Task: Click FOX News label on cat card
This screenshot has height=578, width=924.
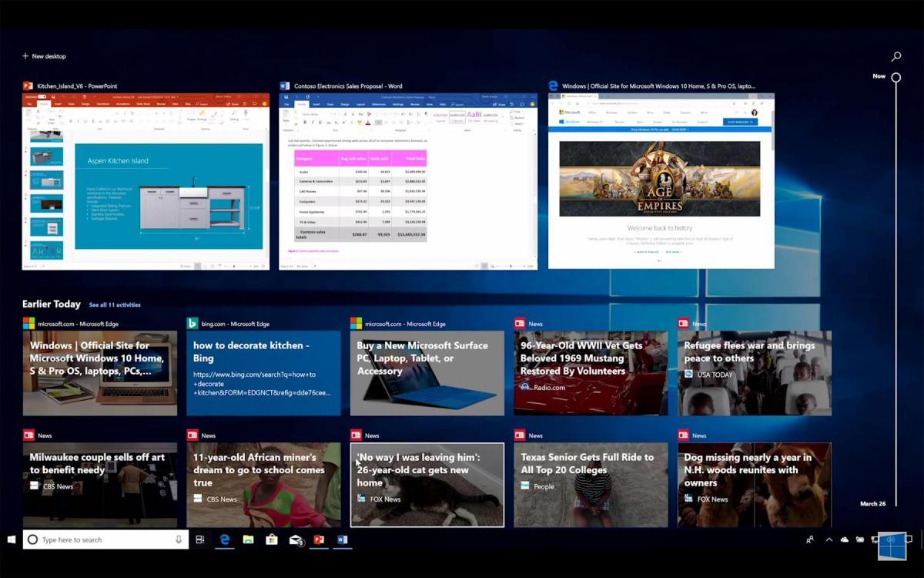Action: click(385, 499)
